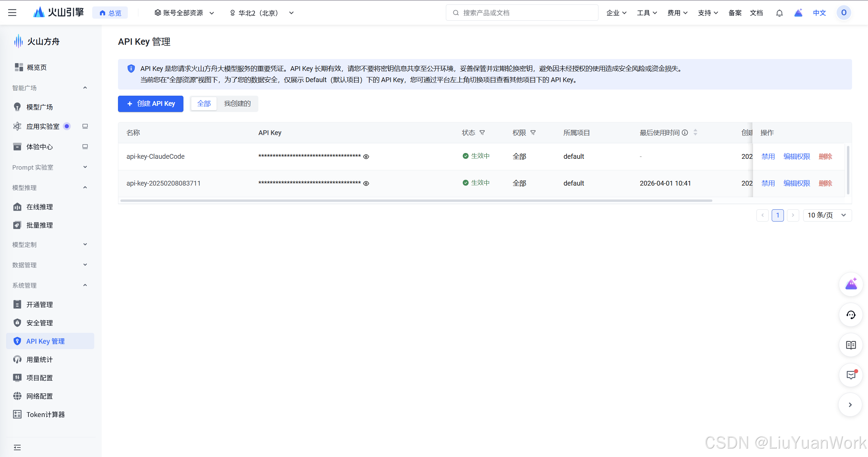Viewport: 868px width, 457px height.
Task: Open the notifications bell
Action: tap(780, 13)
